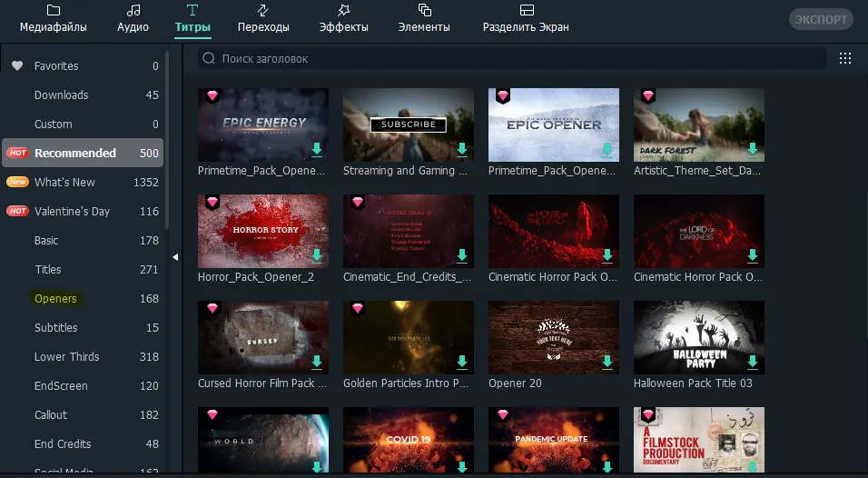Select the Custom category
This screenshot has height=478, width=868.
click(x=83, y=124)
